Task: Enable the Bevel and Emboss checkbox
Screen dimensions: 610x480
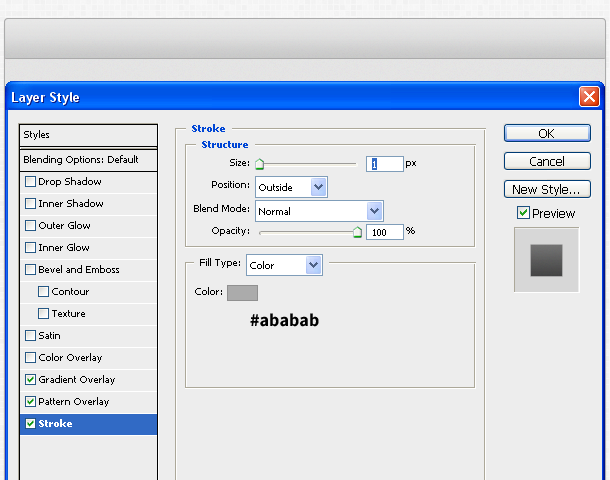Action: [x=30, y=270]
